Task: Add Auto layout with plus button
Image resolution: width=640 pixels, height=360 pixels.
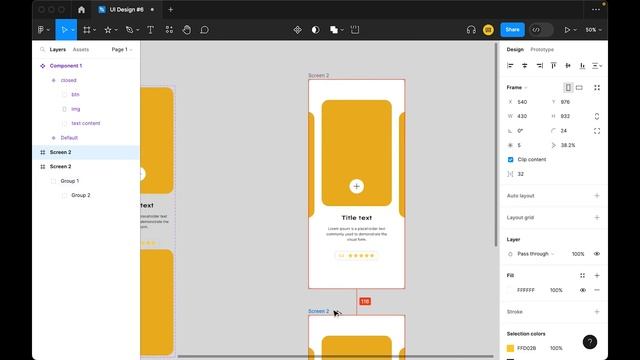Action: click(x=597, y=196)
